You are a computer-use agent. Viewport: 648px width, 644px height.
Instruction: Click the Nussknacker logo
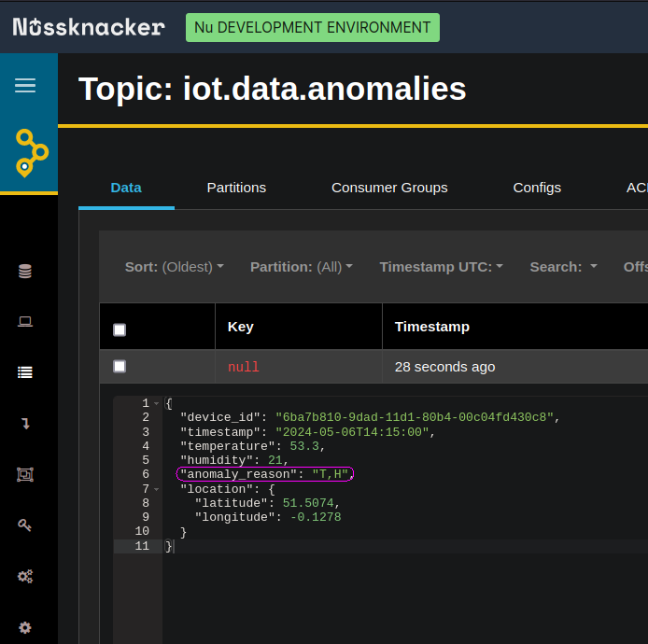89,27
